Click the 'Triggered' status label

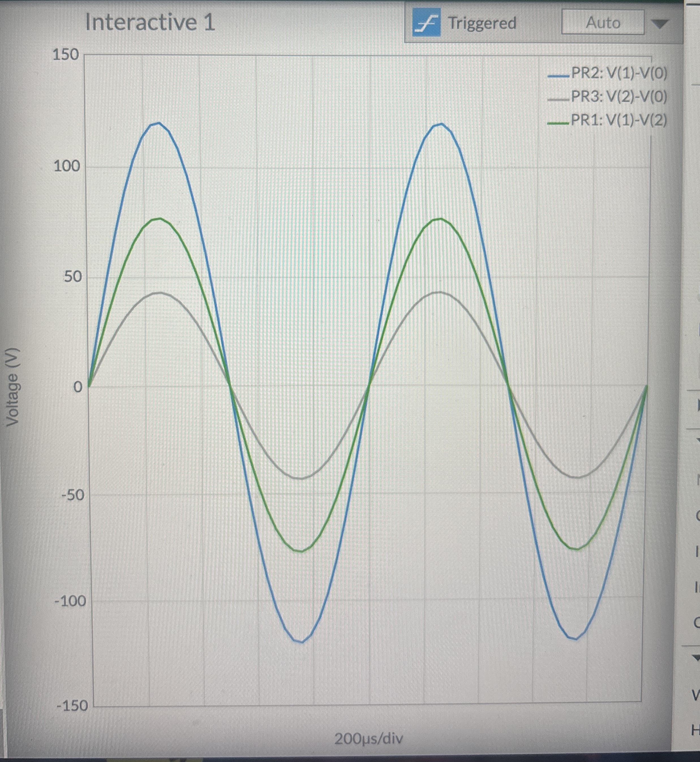click(482, 23)
